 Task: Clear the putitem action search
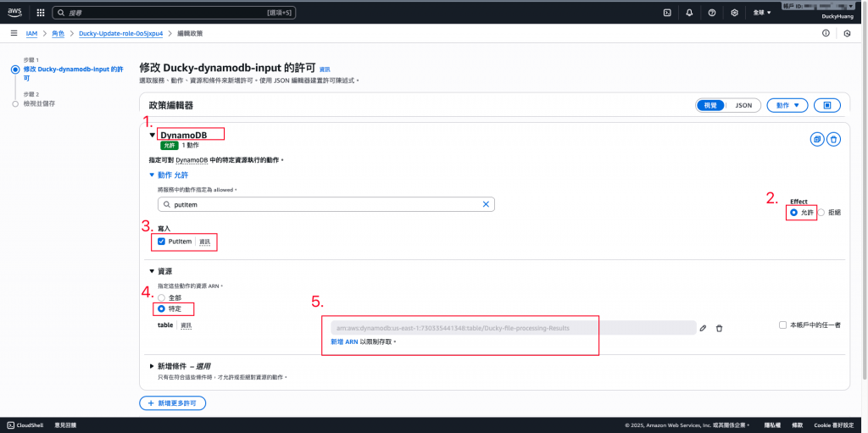(486, 204)
